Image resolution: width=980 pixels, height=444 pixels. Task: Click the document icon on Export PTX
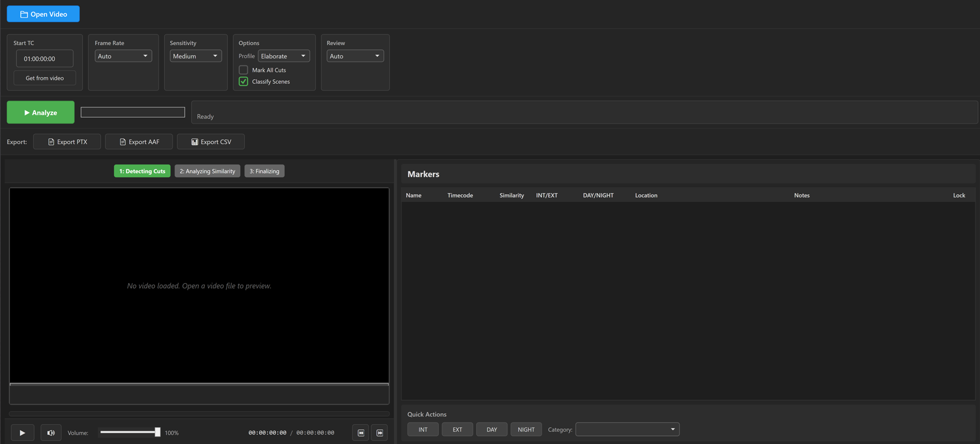click(x=51, y=142)
